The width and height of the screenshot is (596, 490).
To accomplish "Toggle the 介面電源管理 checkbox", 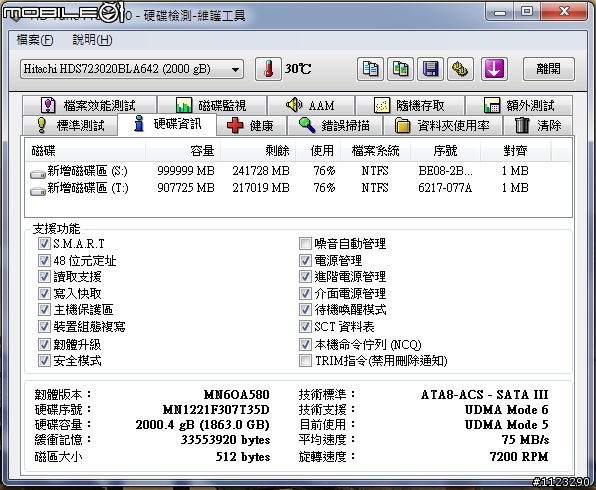I will 305,293.
